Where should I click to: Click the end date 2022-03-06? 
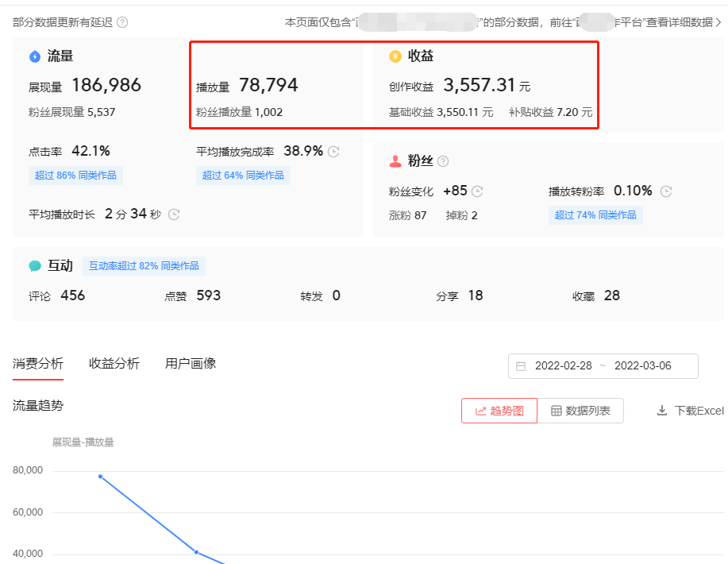[643, 366]
